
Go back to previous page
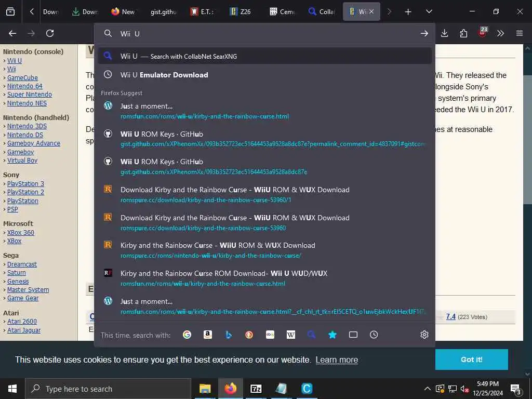[x=12, y=33]
